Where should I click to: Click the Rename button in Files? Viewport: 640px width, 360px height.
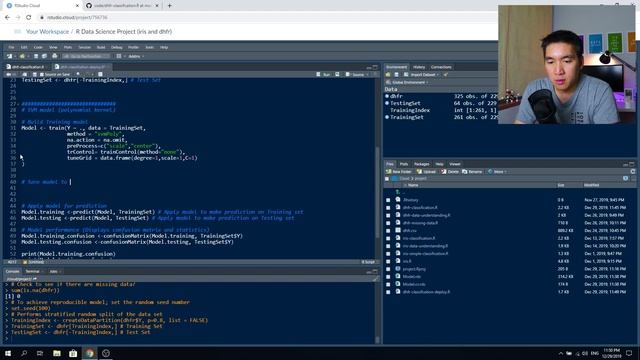[472, 172]
